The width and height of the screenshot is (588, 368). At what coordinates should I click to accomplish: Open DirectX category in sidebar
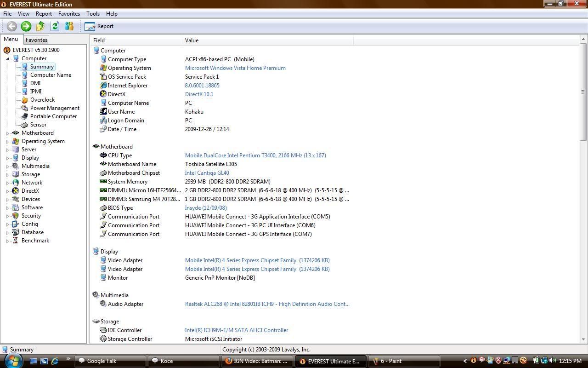pos(30,191)
